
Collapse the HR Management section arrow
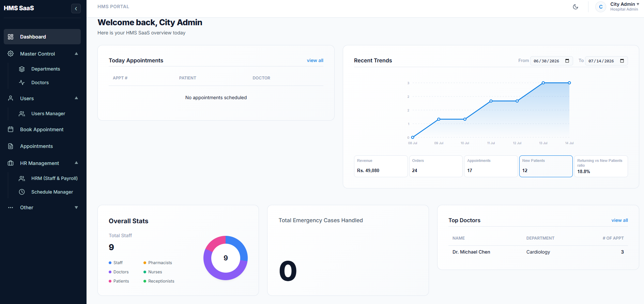pos(76,163)
